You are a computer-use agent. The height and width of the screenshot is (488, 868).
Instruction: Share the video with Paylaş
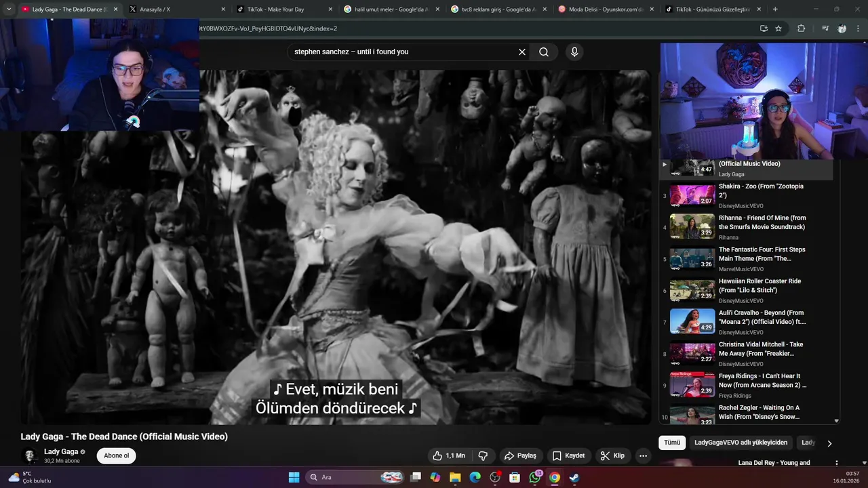520,455
